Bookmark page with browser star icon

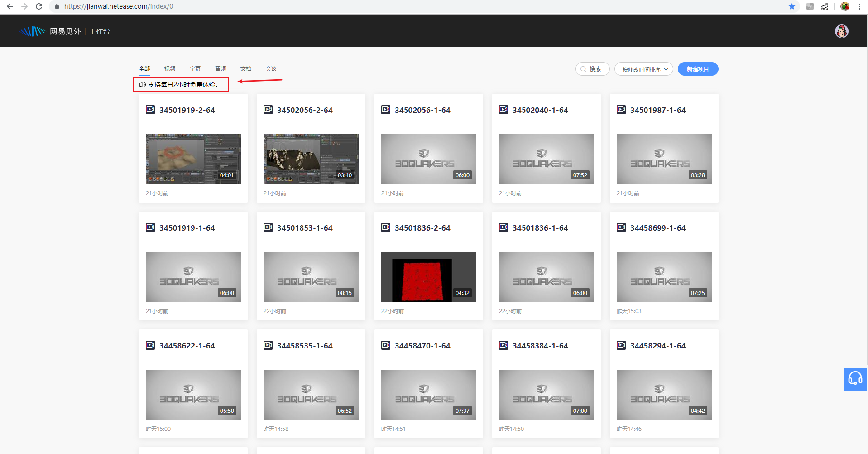[791, 6]
